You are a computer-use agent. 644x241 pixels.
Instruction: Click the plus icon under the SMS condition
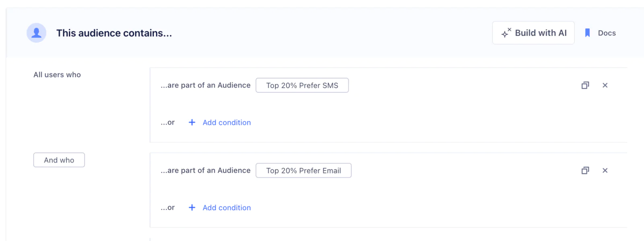(x=192, y=122)
